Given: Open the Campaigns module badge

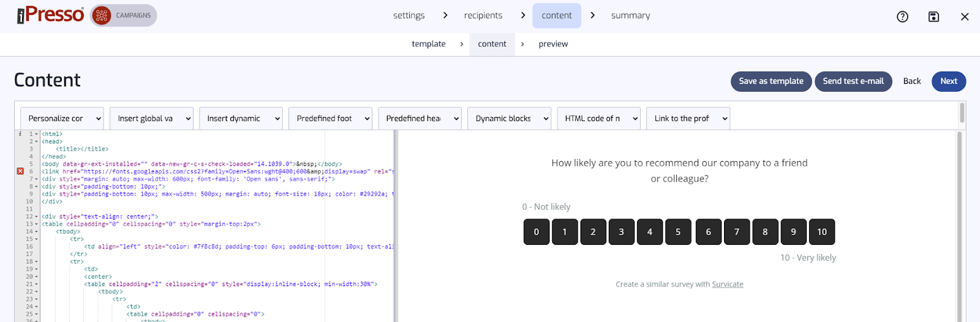Looking at the screenshot, I should point(124,15).
